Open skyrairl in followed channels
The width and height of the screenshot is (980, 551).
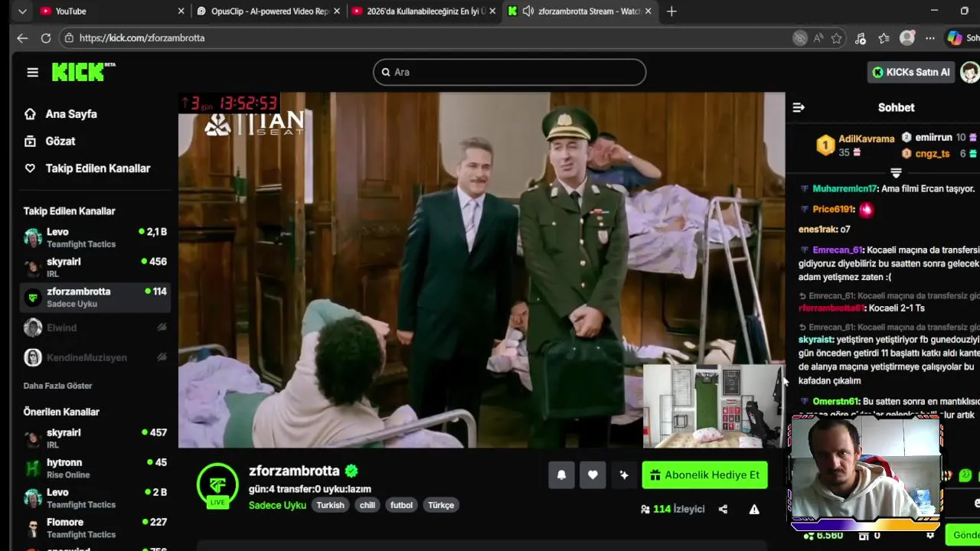point(95,267)
